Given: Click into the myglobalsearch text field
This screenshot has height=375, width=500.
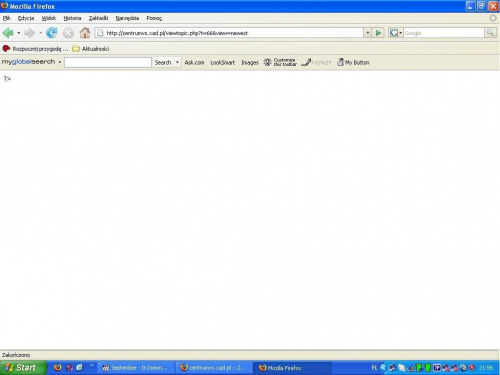Looking at the screenshot, I should tap(108, 62).
